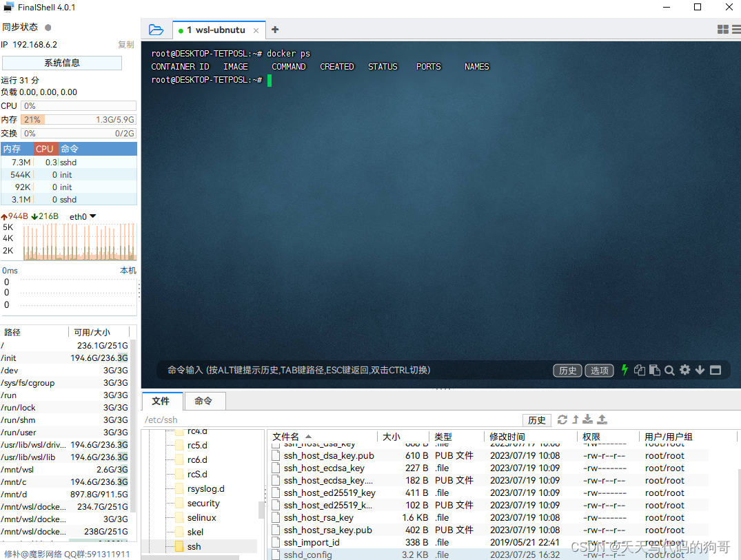Sort files by 修改时间 column header
The height and width of the screenshot is (560, 741).
[x=531, y=437]
